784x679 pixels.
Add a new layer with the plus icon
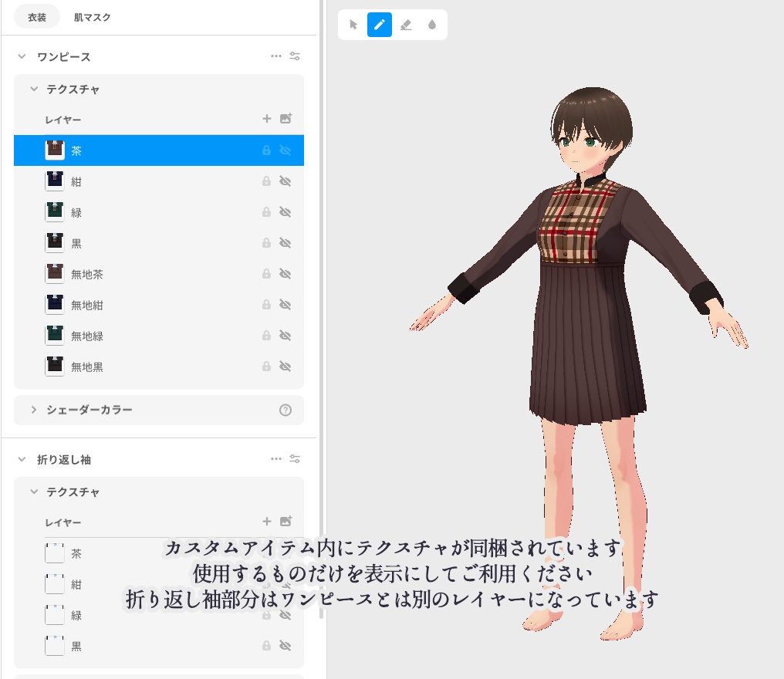point(267,119)
